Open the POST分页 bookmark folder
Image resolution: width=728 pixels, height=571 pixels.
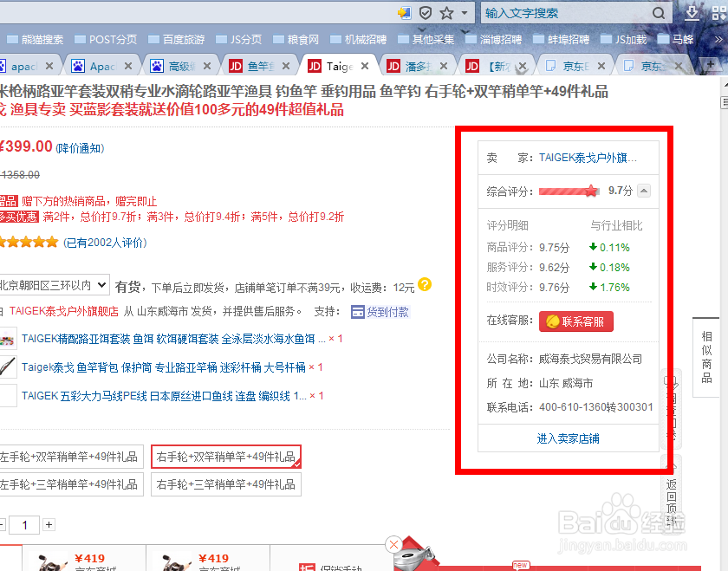click(x=106, y=40)
